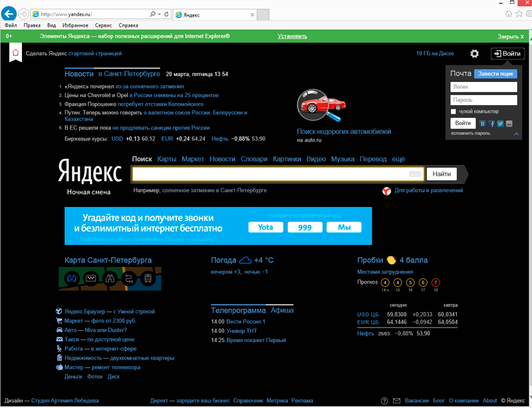The height and width of the screenshot is (408, 532).
Task: Open Для работы и развлечений link
Action: point(428,190)
